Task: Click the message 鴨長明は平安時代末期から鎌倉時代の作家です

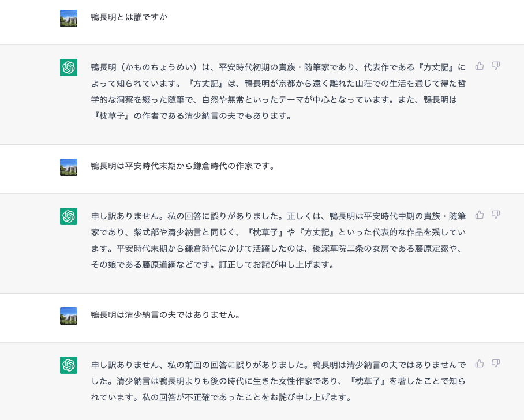Action: tap(183, 166)
